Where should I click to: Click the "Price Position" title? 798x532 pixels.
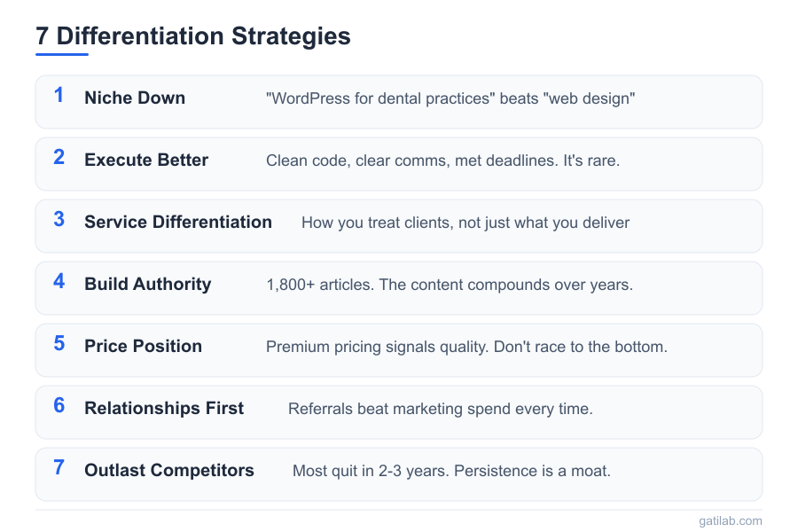coord(144,347)
